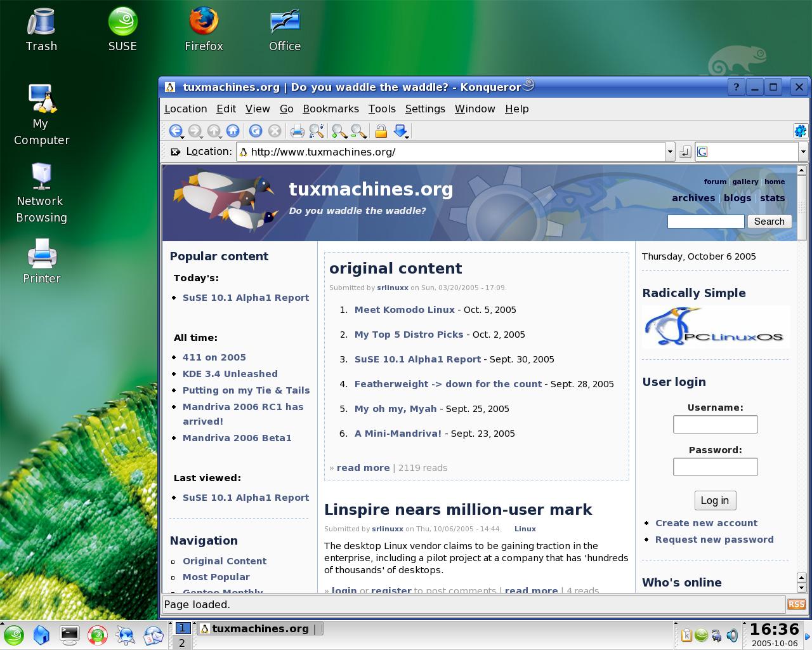
Task: Click the tuxmachines.org taskbar entry
Action: coord(260,628)
